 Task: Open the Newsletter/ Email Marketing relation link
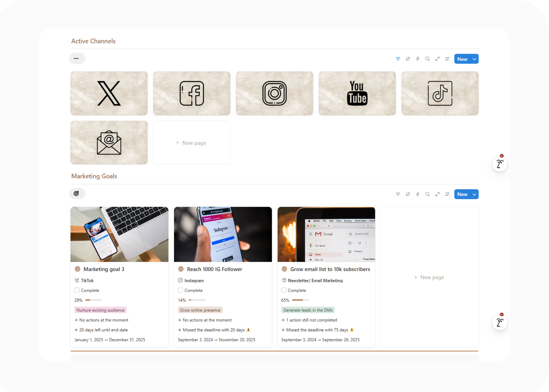(x=315, y=280)
